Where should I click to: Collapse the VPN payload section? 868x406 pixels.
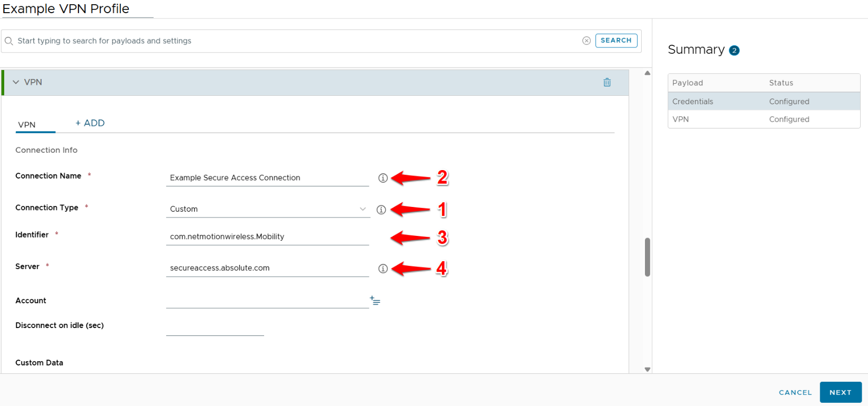pyautogui.click(x=16, y=82)
